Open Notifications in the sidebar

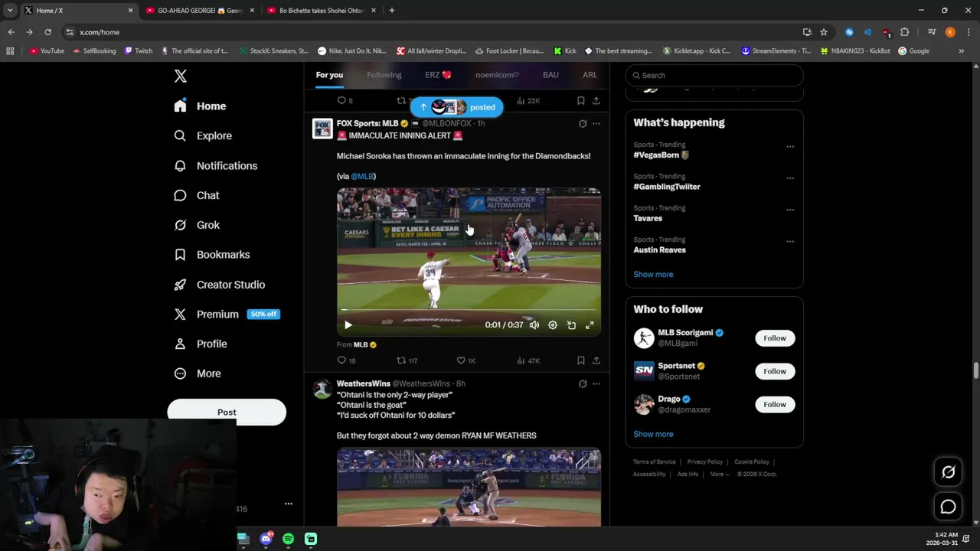click(x=216, y=165)
